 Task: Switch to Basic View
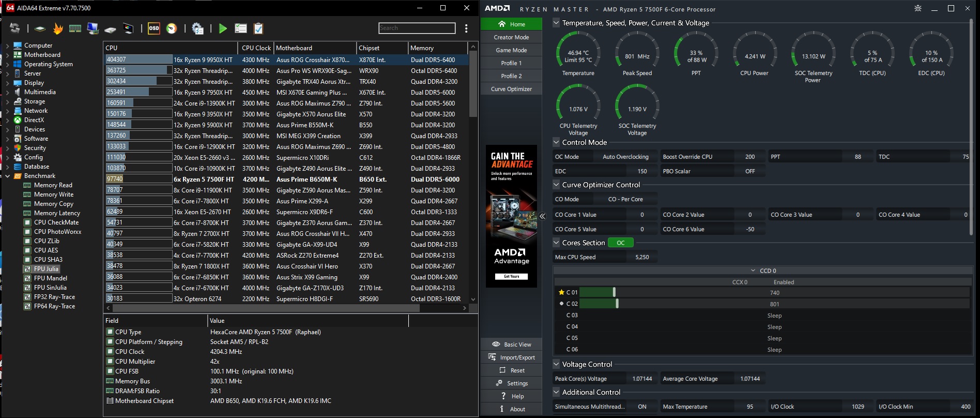click(x=511, y=345)
